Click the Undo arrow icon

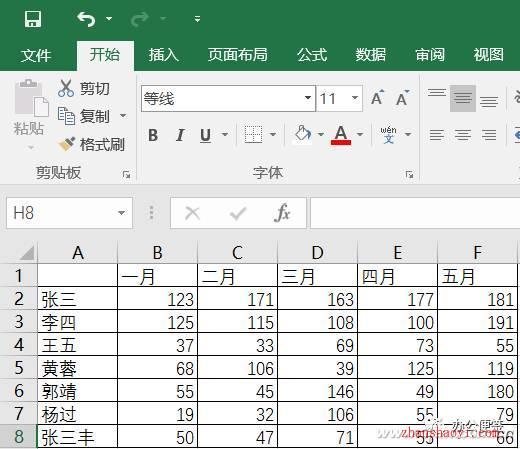tap(86, 19)
